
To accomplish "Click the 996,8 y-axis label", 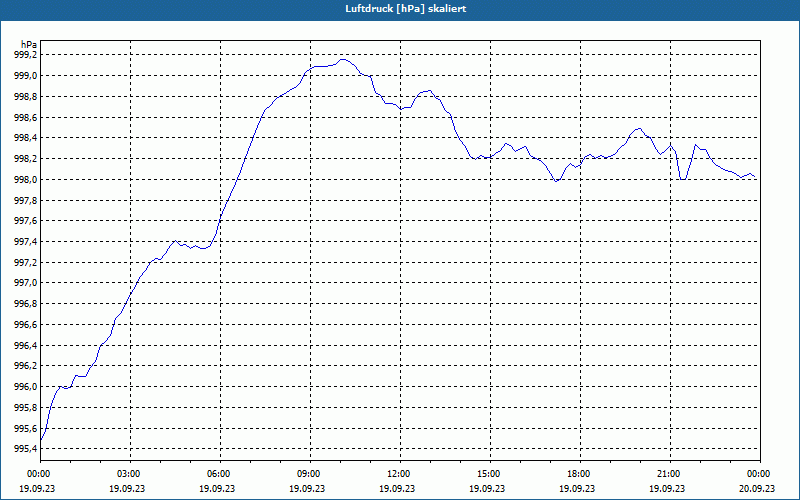I will click(x=25, y=304).
